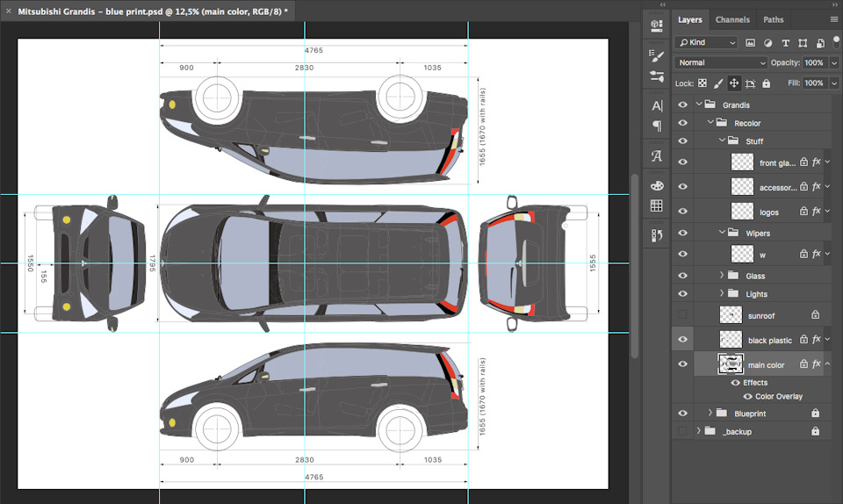The width and height of the screenshot is (843, 504).
Task: Filter layers for pixel layers
Action: 750,42
